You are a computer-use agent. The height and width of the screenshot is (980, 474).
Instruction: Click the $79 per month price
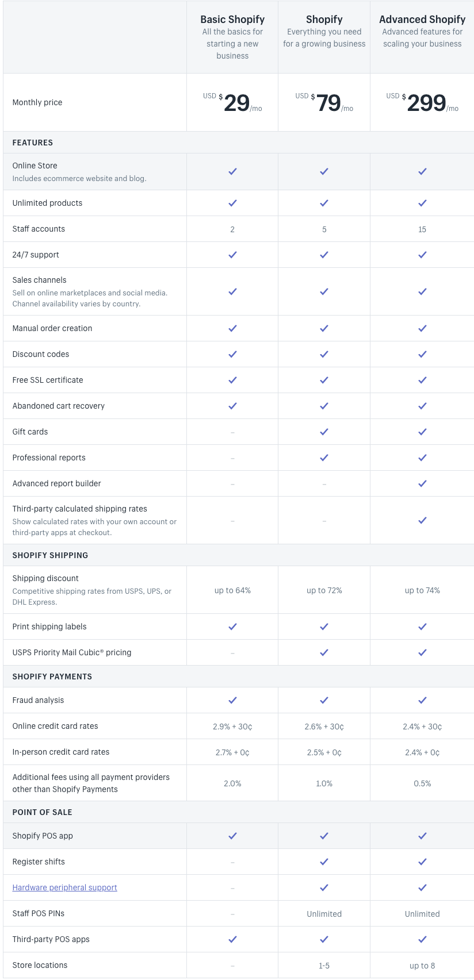[324, 103]
